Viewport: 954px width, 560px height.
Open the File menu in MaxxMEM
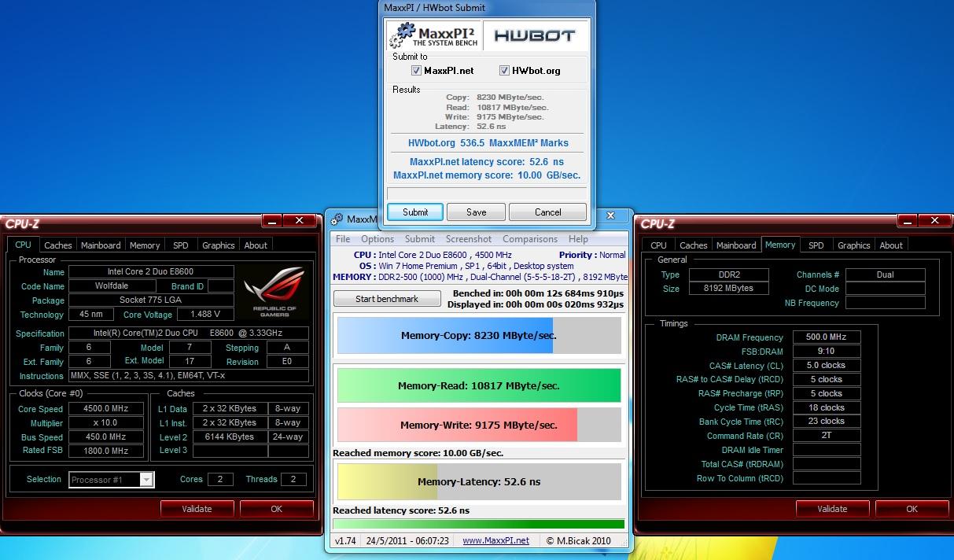pyautogui.click(x=343, y=239)
